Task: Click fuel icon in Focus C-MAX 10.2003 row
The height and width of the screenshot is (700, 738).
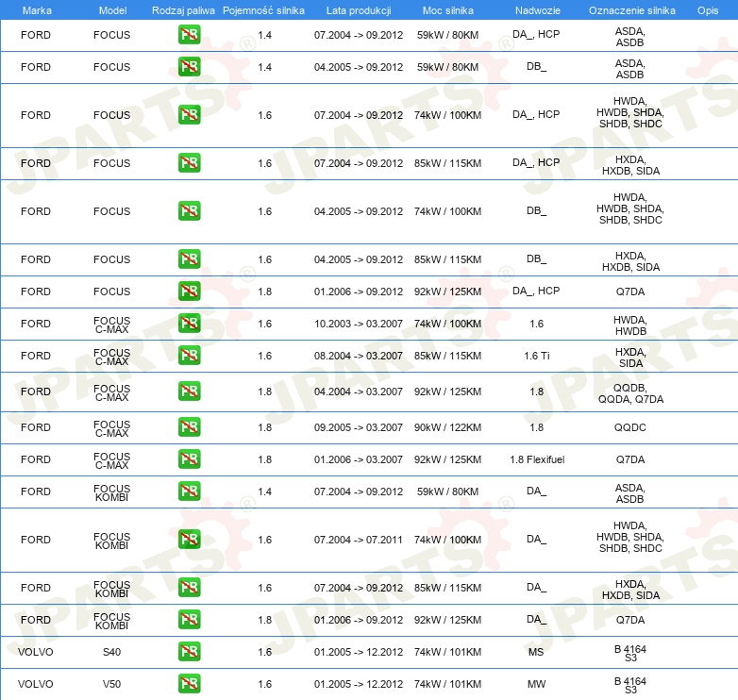Action: pos(189,324)
